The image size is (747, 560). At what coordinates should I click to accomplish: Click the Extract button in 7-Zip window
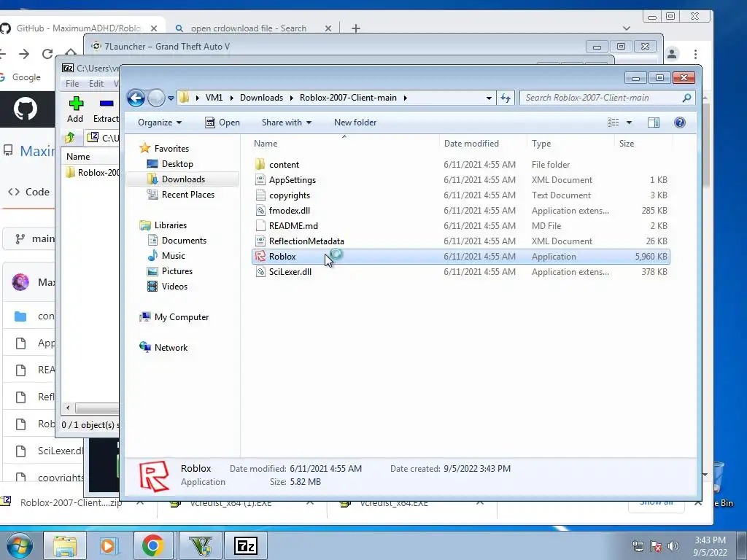point(106,109)
